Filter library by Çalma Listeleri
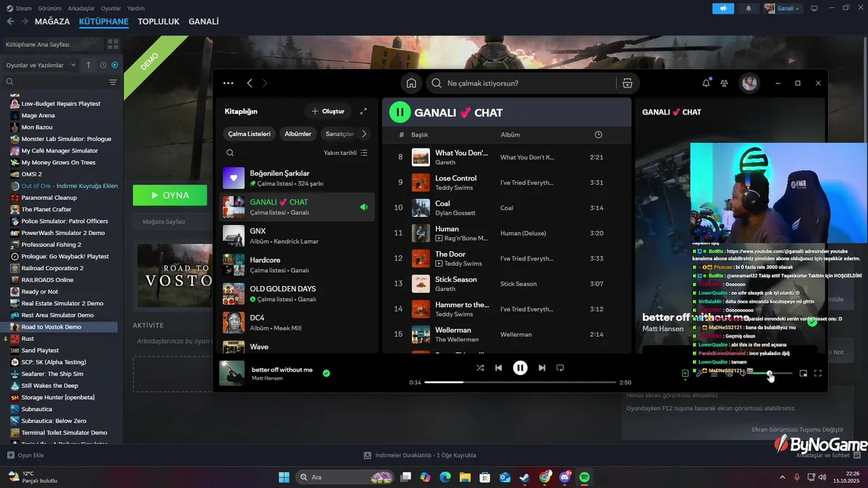This screenshot has width=868, height=488. pyautogui.click(x=249, y=134)
